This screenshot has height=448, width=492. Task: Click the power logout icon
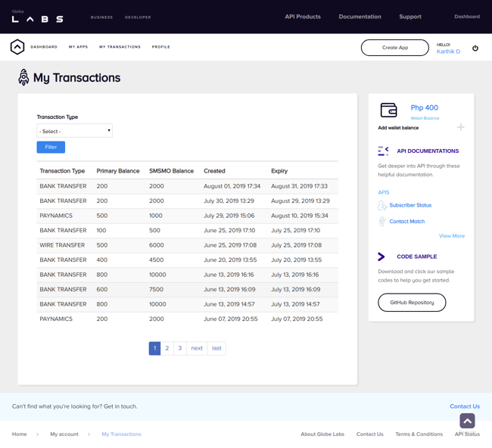475,48
